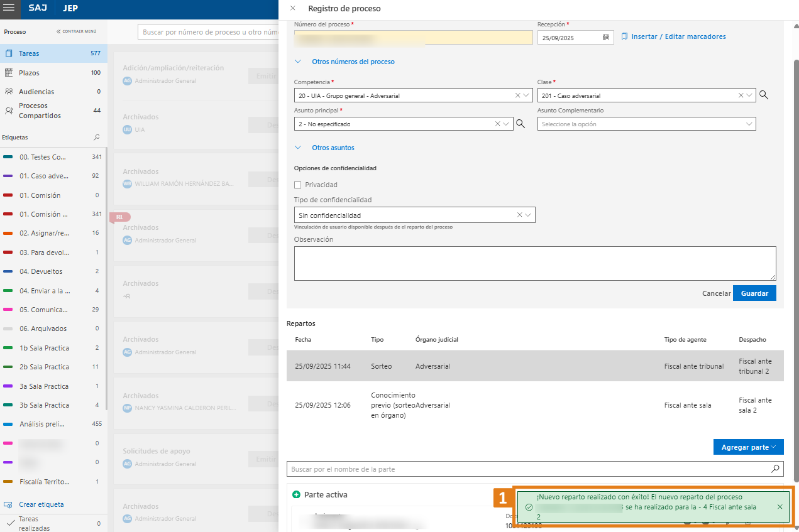799x532 pixels.
Task: Open the Agregar parte dropdown button
Action: tap(748, 447)
